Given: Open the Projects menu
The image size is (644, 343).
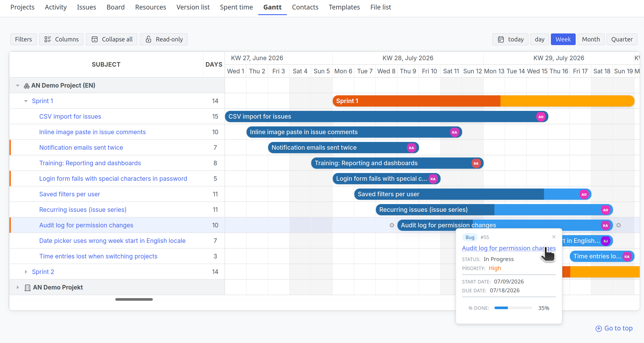Looking at the screenshot, I should coord(22,7).
